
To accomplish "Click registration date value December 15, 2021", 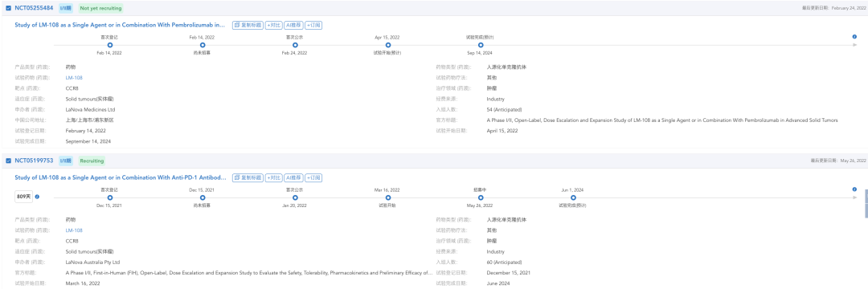I will pyautogui.click(x=508, y=272).
